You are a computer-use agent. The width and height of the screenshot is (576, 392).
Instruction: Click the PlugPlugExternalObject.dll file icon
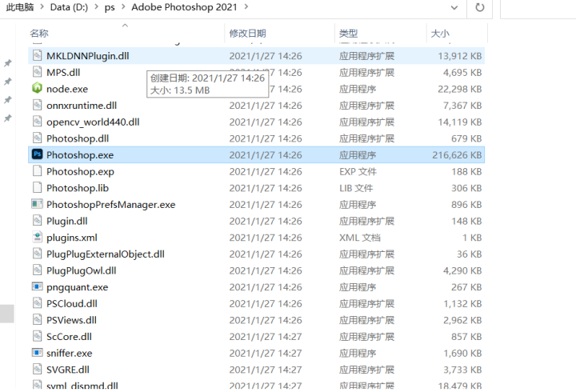pyautogui.click(x=37, y=254)
